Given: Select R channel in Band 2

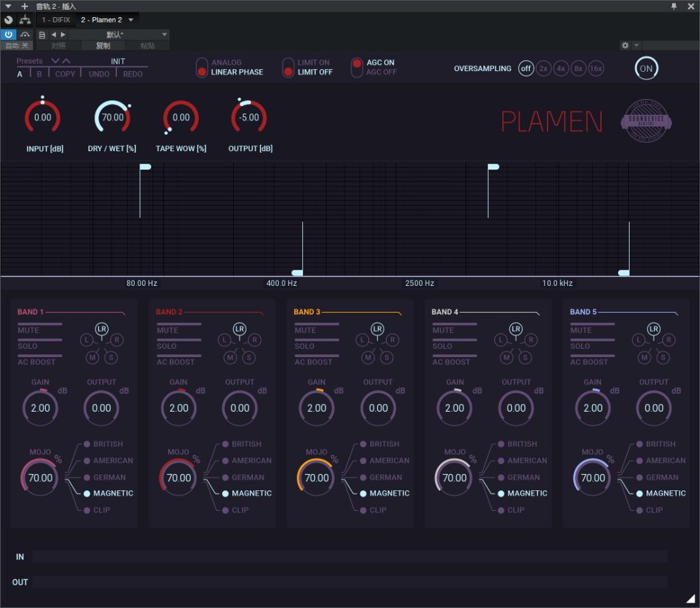Looking at the screenshot, I should (x=254, y=340).
